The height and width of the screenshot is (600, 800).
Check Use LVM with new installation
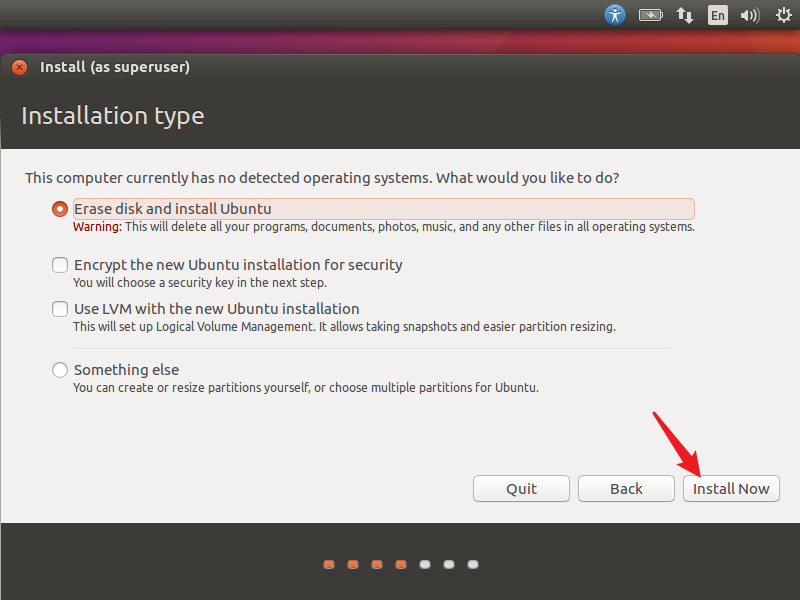point(60,309)
